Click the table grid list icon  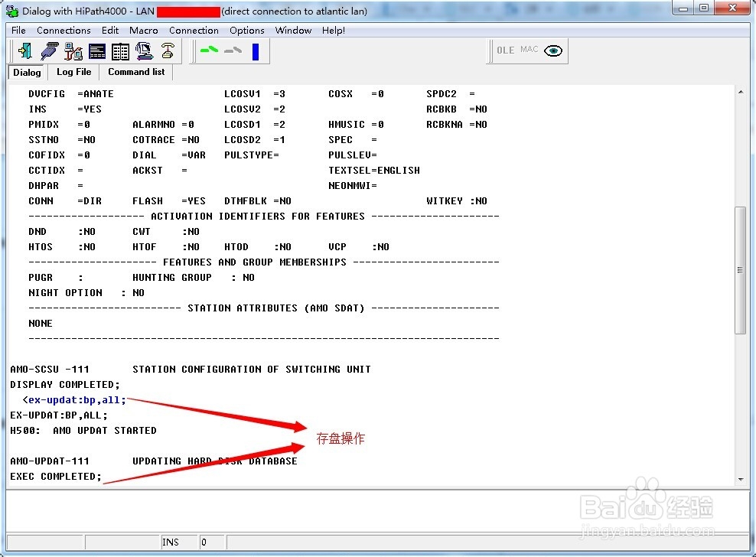tap(121, 51)
